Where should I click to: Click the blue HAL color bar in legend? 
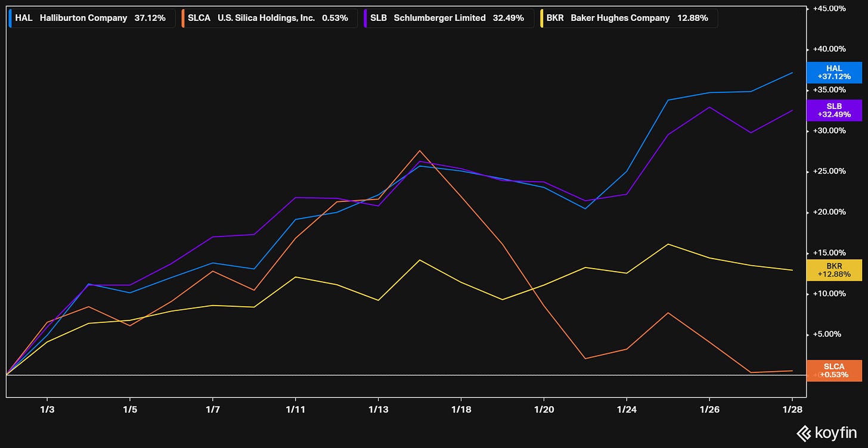point(11,18)
